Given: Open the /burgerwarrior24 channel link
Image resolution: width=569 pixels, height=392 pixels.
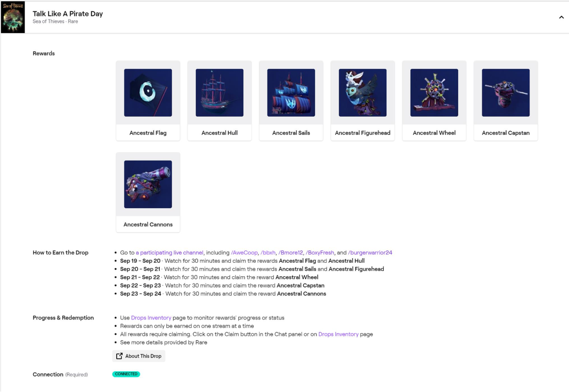Looking at the screenshot, I should pos(370,253).
